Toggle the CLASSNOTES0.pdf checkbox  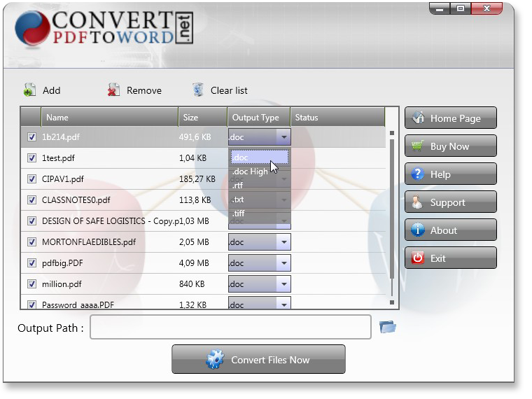pos(32,200)
